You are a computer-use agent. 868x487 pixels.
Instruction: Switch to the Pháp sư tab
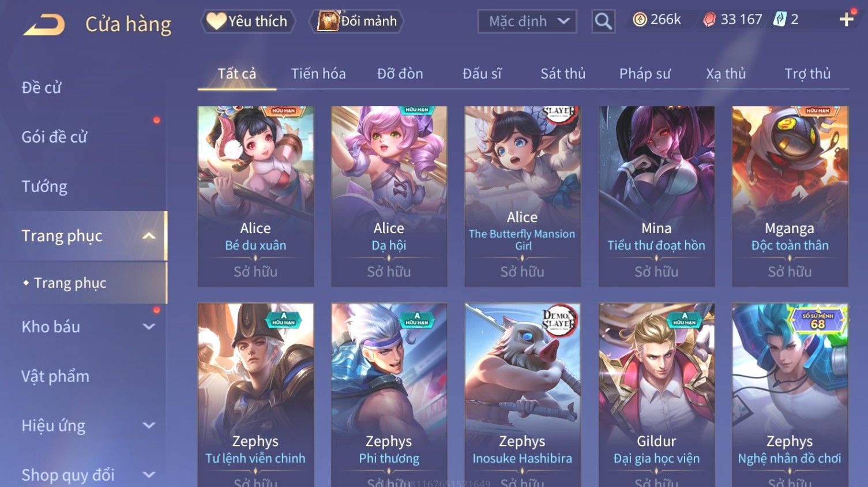(x=645, y=74)
